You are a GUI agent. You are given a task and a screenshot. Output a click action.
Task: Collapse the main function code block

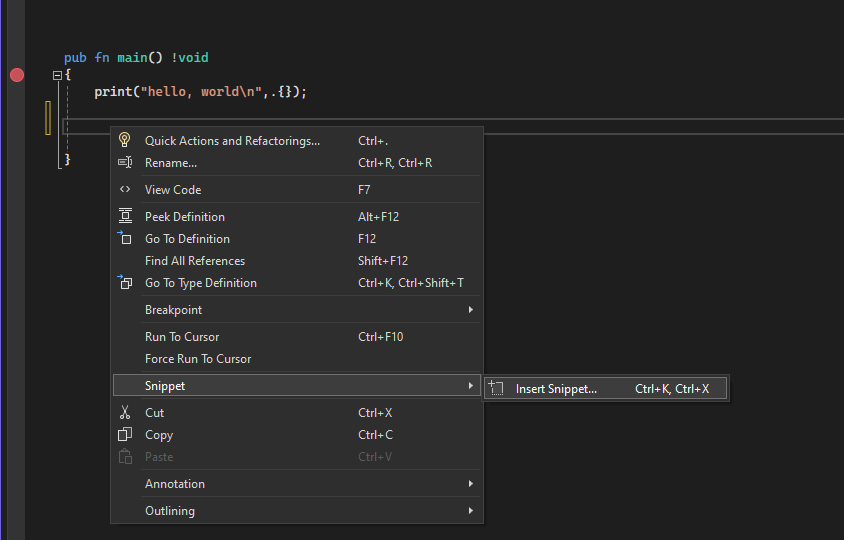click(x=58, y=75)
